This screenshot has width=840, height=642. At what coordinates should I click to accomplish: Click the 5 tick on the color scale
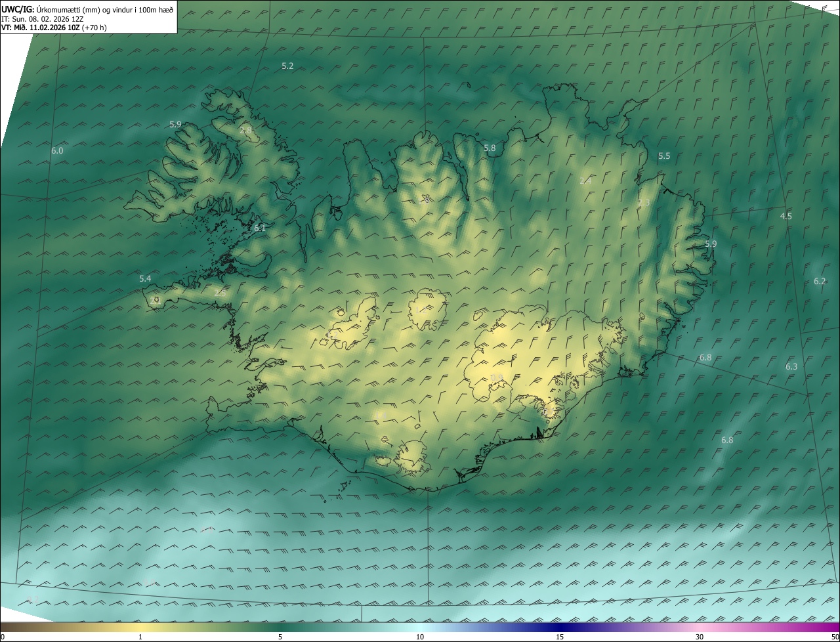click(280, 637)
